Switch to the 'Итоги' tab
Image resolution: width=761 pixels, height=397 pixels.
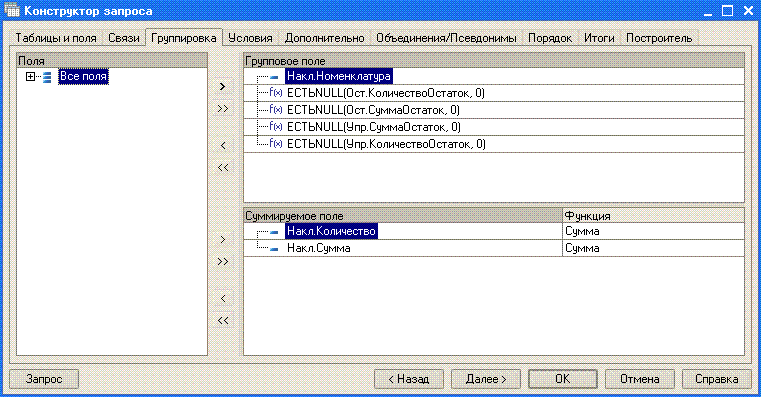(599, 38)
